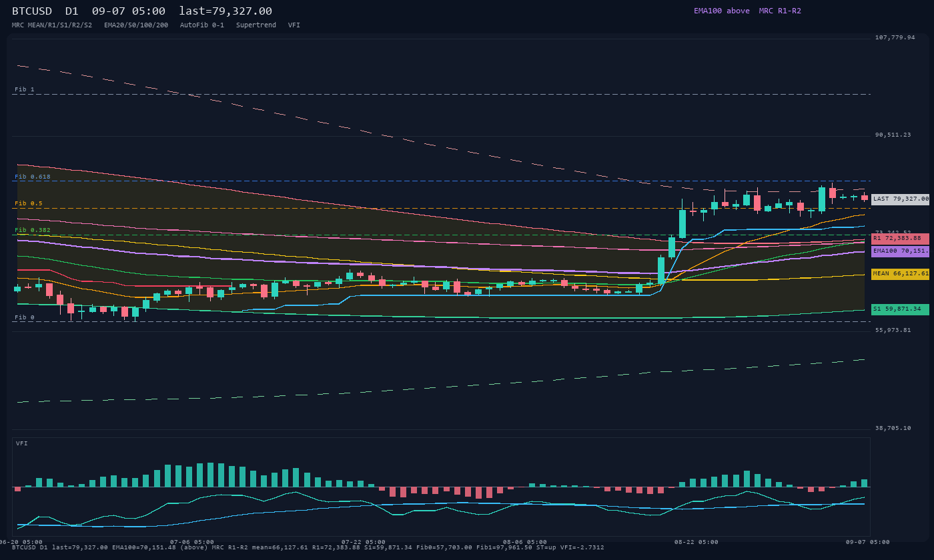Click the 09-07 05:00 date axis label
This screenshot has width=934, height=560.
point(868,542)
